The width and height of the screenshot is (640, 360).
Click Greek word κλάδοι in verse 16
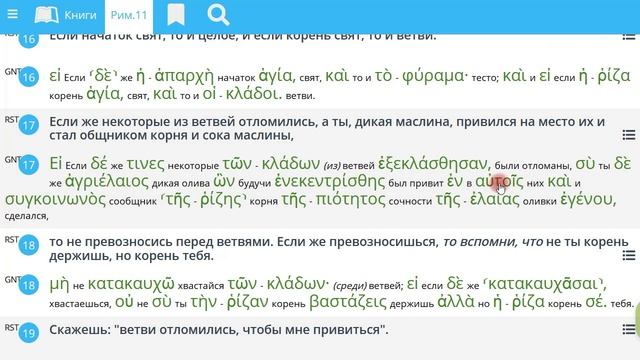[253, 94]
